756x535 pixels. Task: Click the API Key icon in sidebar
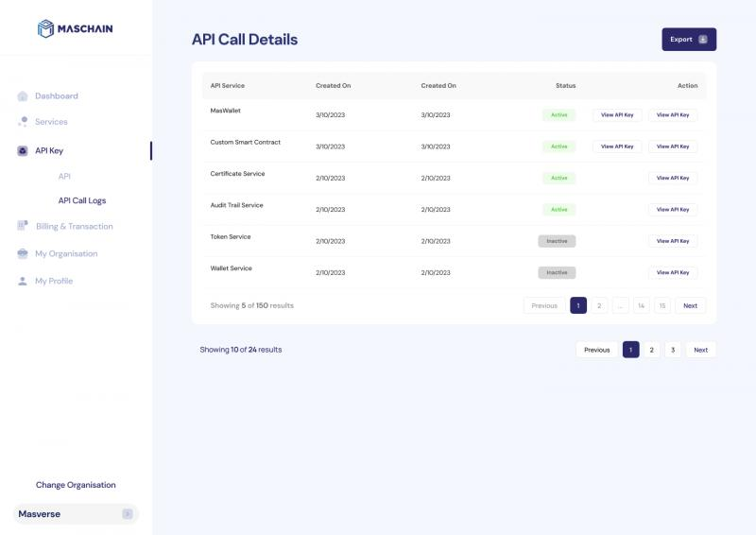(x=23, y=151)
